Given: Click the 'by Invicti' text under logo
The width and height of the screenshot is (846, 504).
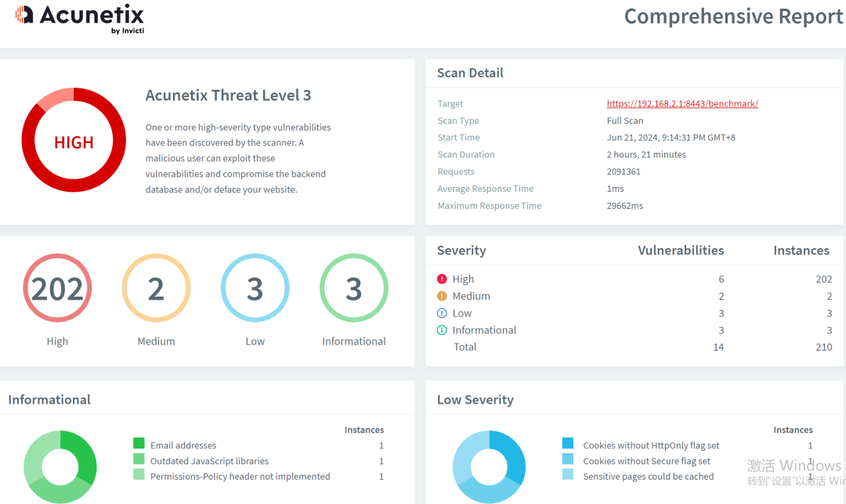Looking at the screenshot, I should [128, 31].
